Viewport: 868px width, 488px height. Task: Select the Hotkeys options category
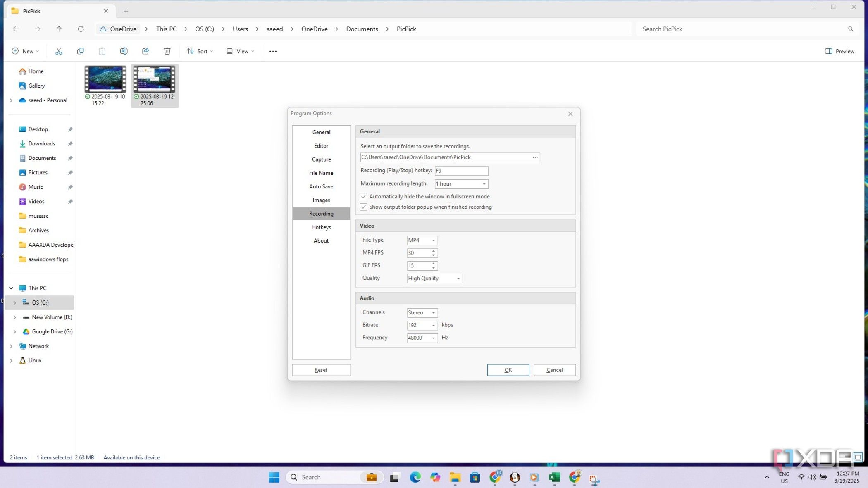(x=321, y=227)
